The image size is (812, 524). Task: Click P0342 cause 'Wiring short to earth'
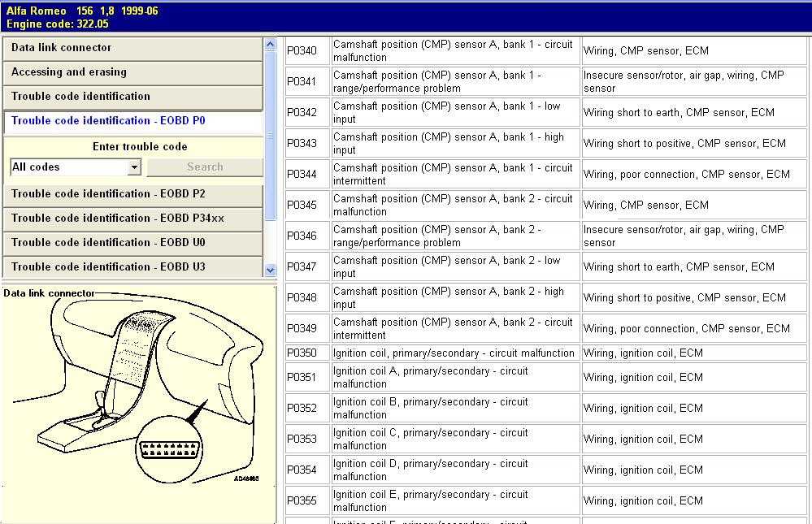pyautogui.click(x=694, y=112)
